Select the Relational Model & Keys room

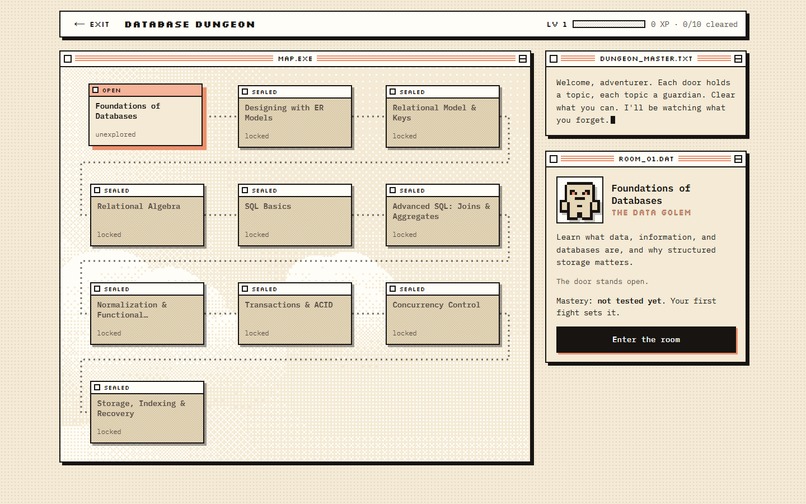point(443,117)
